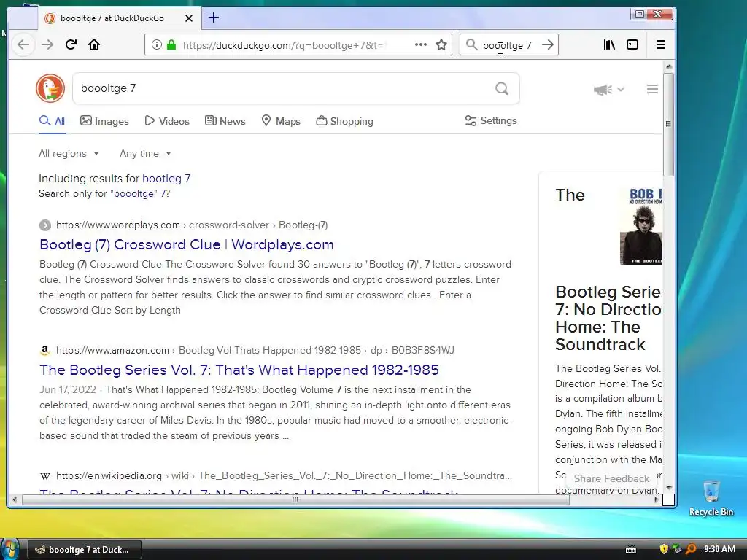This screenshot has width=747, height=560.
Task: Expand the chevron beside the megaphone
Action: [x=620, y=89]
